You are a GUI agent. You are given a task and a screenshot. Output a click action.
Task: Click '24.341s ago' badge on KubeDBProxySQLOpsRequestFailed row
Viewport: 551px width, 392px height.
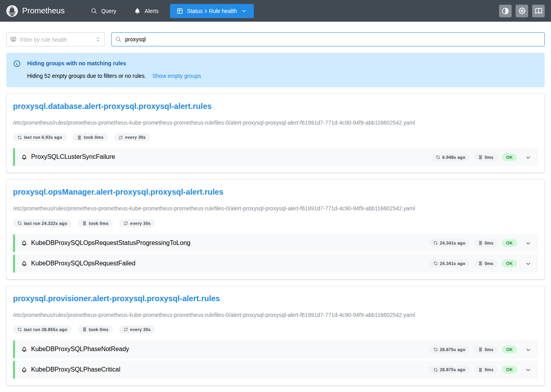449,263
